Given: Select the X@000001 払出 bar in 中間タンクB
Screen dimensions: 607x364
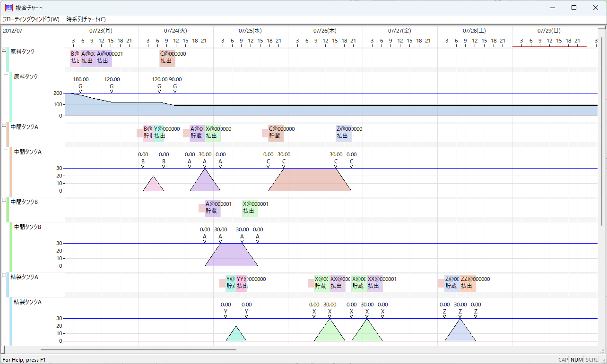Looking at the screenshot, I should [x=250, y=208].
